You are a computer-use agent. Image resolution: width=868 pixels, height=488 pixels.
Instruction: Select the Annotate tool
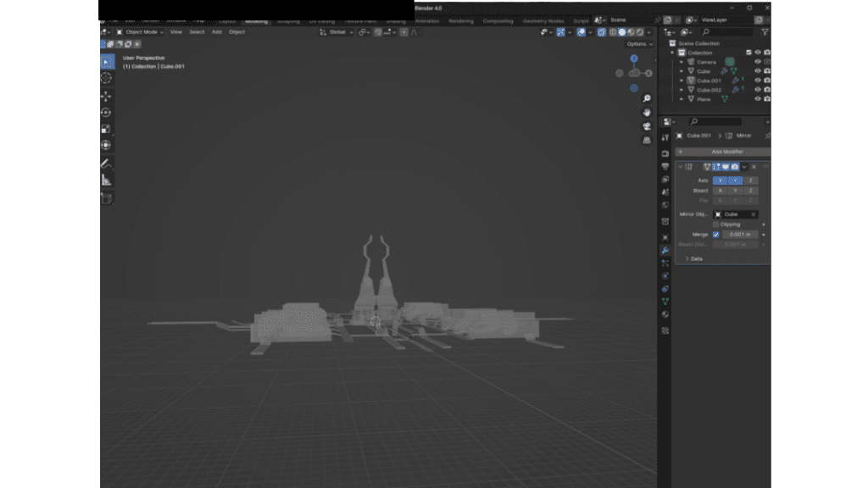106,164
